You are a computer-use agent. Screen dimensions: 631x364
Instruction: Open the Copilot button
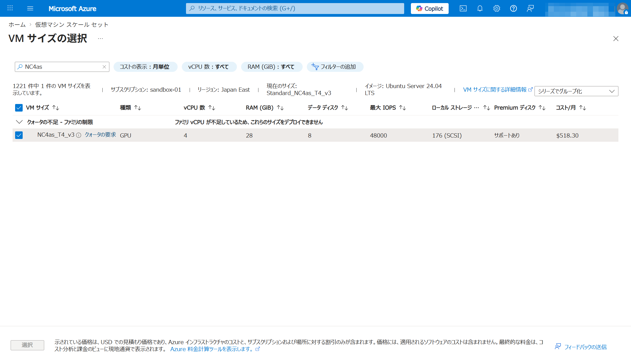pyautogui.click(x=429, y=8)
